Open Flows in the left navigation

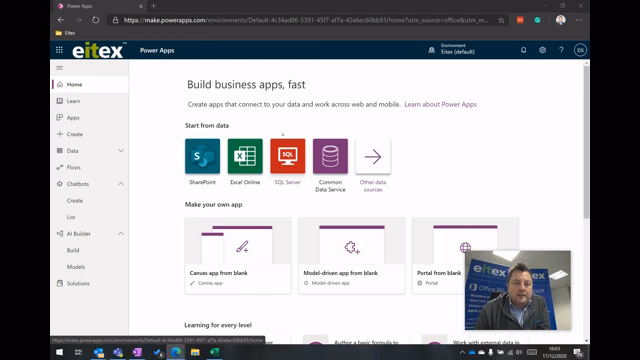[x=89, y=167]
